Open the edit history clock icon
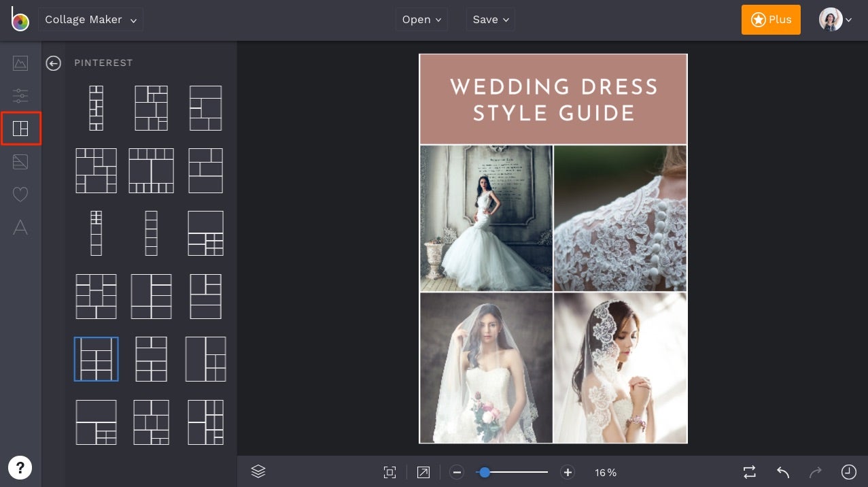The width and height of the screenshot is (868, 487). 847,471
